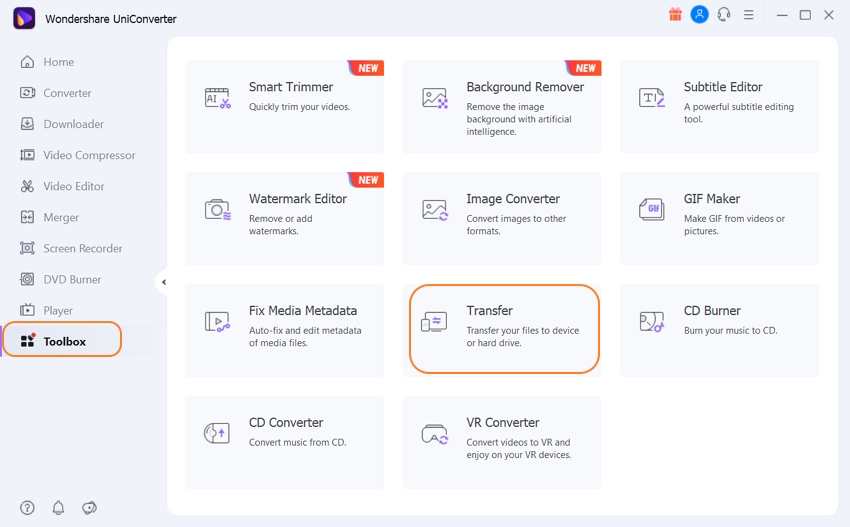Open the Downloader section

click(x=73, y=124)
